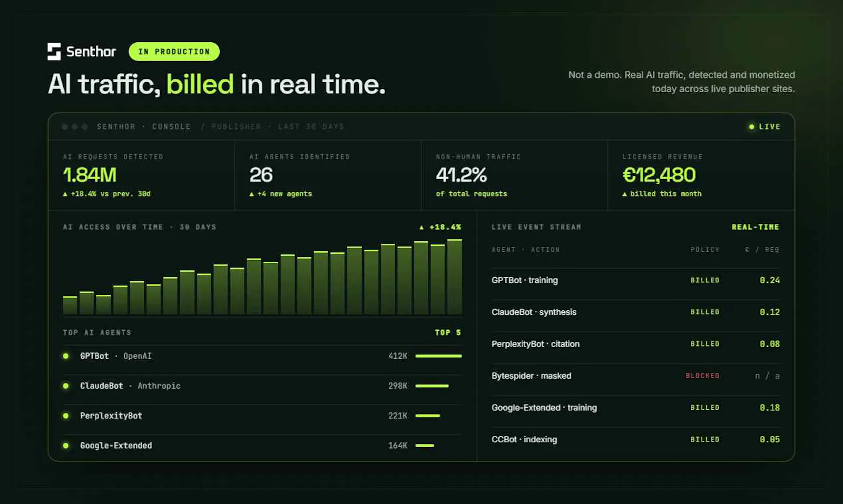Screen dimensions: 843x504
Task: Click '+4 new agents' text
Action: [281, 194]
